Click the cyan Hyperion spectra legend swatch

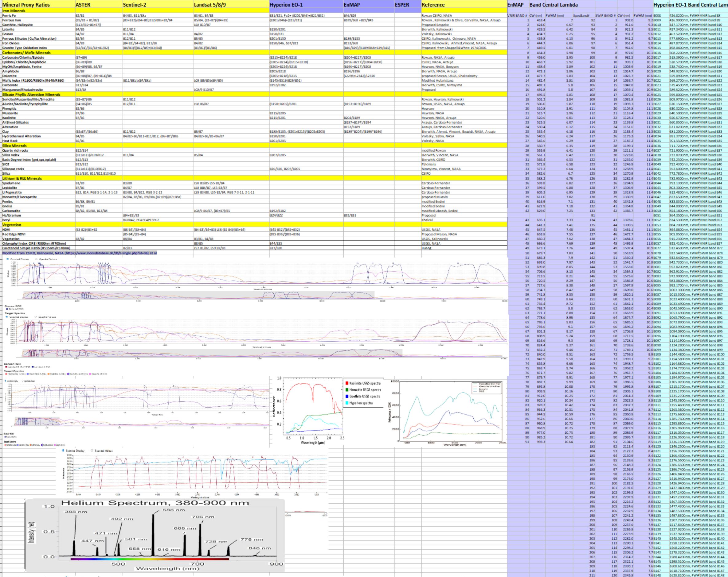(347, 403)
